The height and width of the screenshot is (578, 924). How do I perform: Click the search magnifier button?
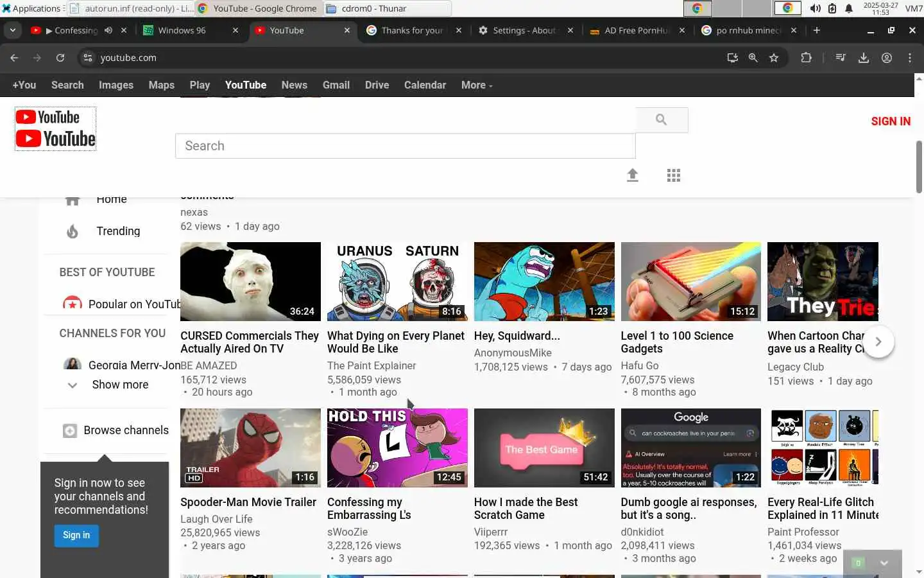pos(662,120)
